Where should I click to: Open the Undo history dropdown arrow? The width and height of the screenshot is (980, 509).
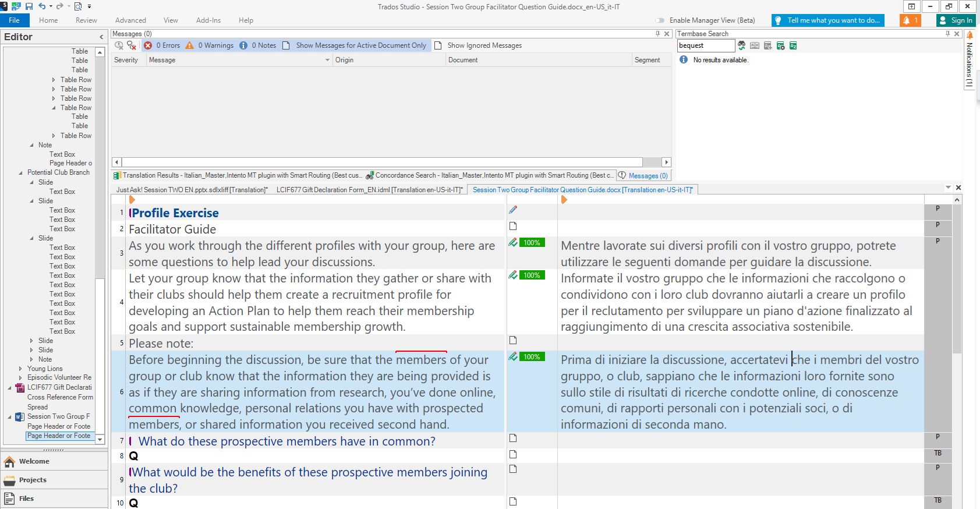coord(51,6)
